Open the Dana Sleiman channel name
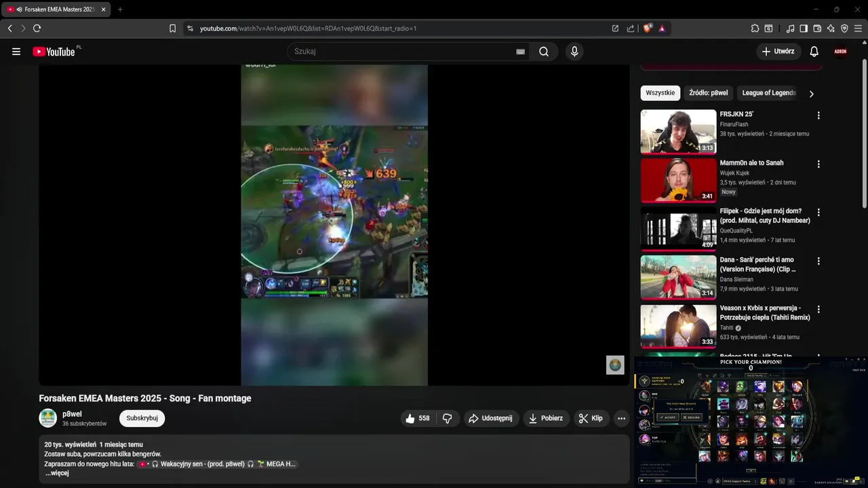 tap(736, 279)
